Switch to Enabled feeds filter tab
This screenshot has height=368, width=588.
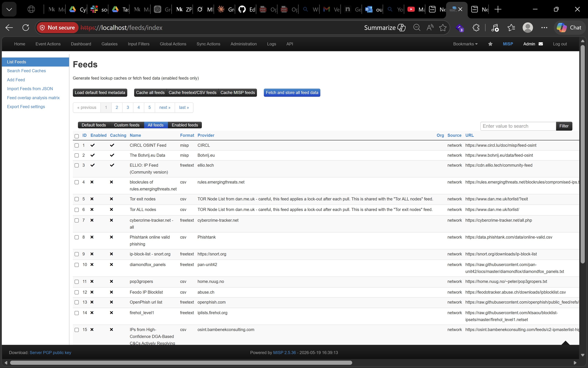pyautogui.click(x=185, y=125)
